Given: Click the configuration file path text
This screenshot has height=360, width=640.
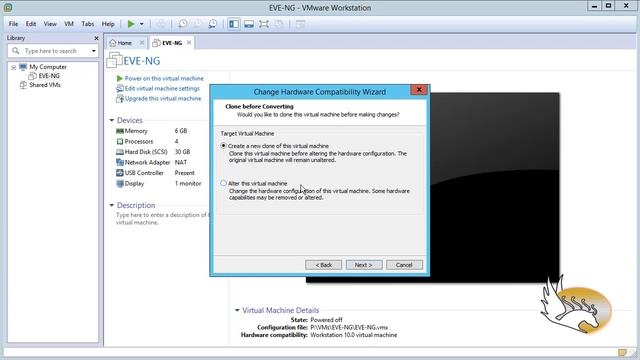Looking at the screenshot, I should [349, 327].
